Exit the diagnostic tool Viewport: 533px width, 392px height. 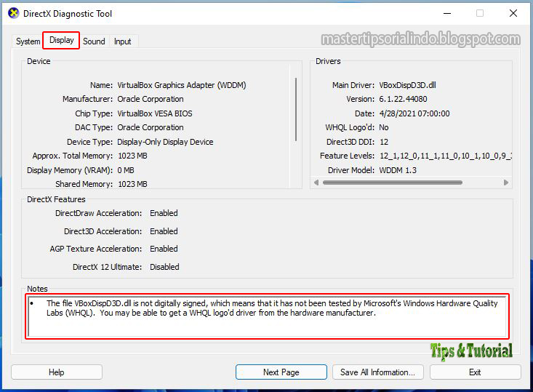(x=475, y=372)
